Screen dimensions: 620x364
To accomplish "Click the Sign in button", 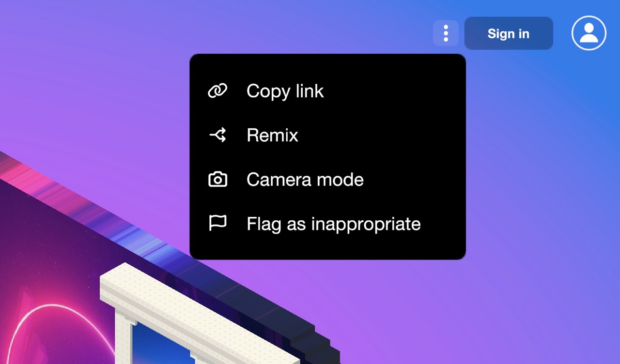I will (x=509, y=33).
